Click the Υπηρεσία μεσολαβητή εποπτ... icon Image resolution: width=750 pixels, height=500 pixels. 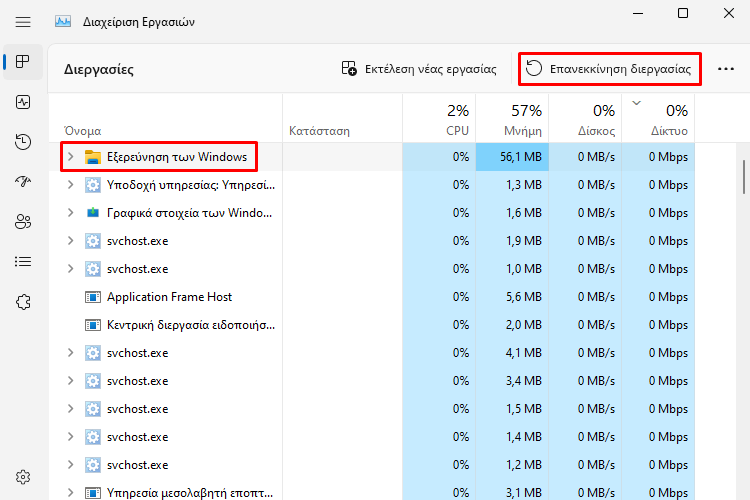click(x=92, y=493)
